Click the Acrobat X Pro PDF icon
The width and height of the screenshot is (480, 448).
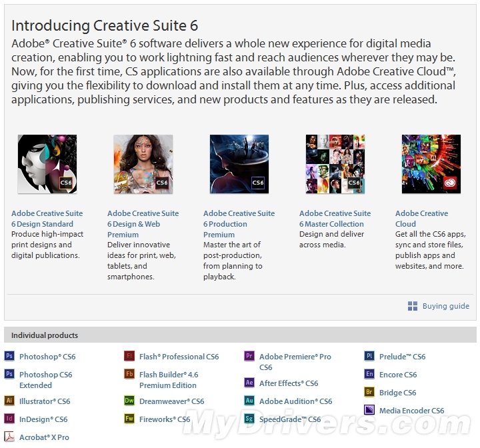[9, 437]
